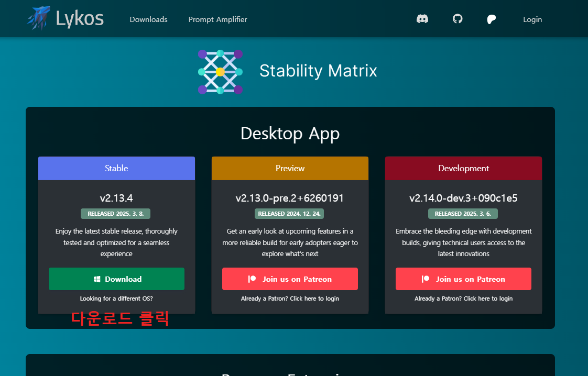Click the 'RELEASED 2025. 3. 8.' badge
The width and height of the screenshot is (588, 376).
click(x=115, y=214)
